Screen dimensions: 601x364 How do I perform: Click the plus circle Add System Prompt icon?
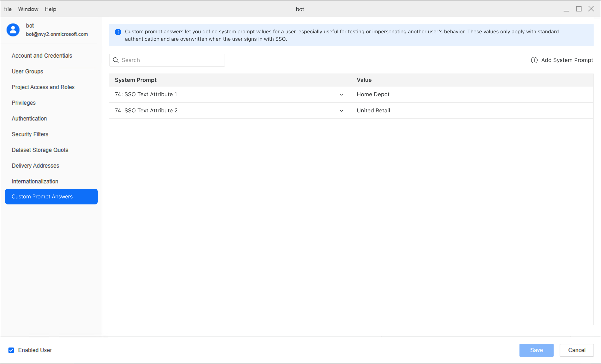coord(534,60)
